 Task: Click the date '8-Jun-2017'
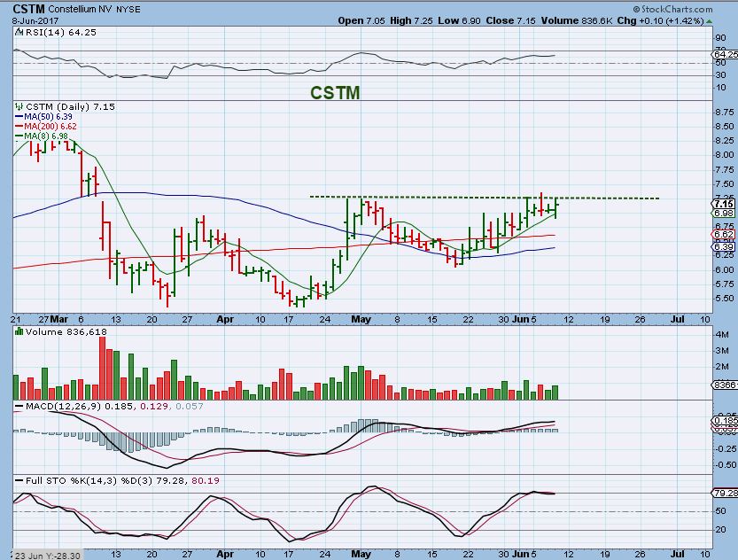[35, 21]
